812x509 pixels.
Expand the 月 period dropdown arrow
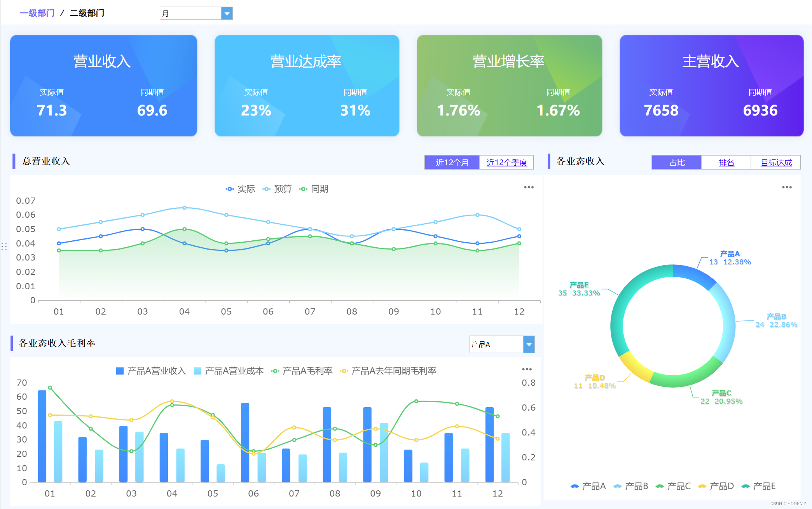227,14
